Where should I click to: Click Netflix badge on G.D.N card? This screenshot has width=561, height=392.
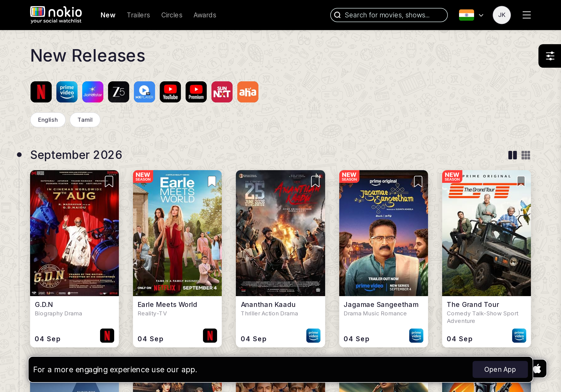(x=107, y=336)
